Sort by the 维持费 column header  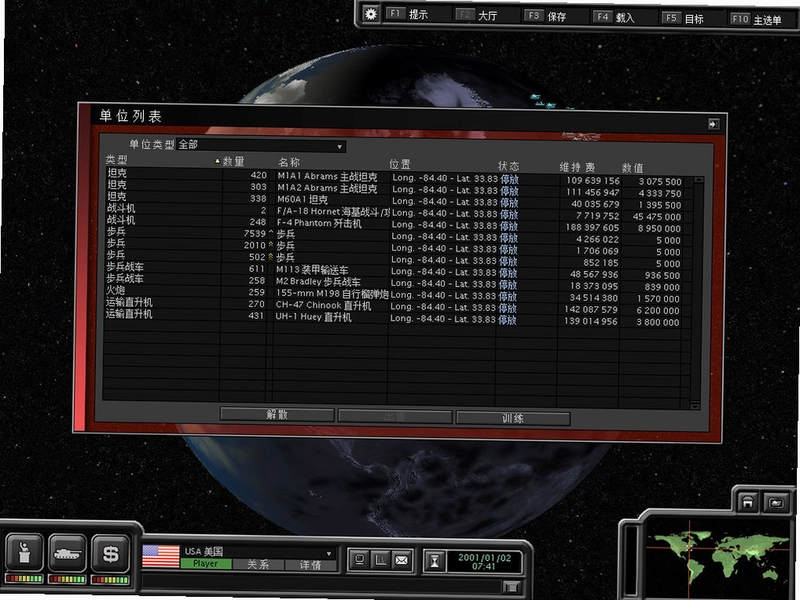577,167
